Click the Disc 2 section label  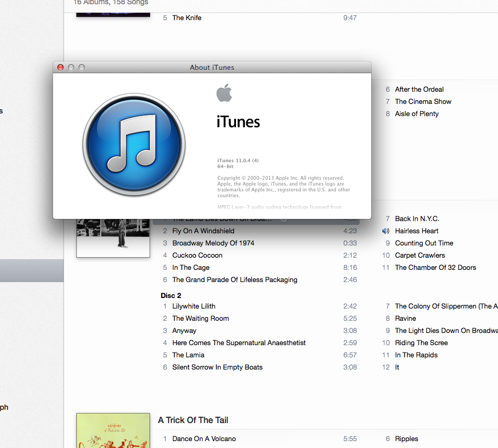pyautogui.click(x=171, y=295)
